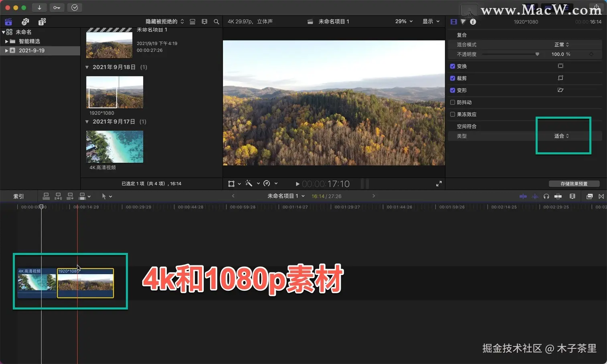This screenshot has width=607, height=364.
Task: Select the 4K高清视频 clip in timeline
Action: click(x=36, y=283)
